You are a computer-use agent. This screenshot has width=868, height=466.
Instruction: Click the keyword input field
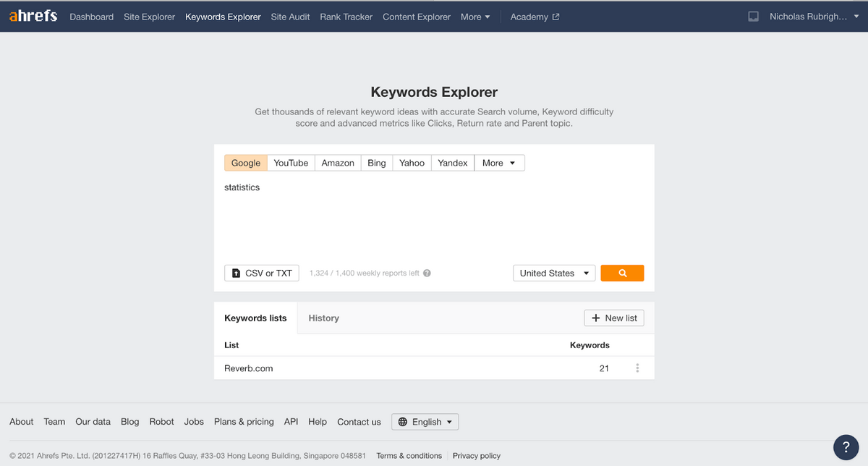pos(434,217)
